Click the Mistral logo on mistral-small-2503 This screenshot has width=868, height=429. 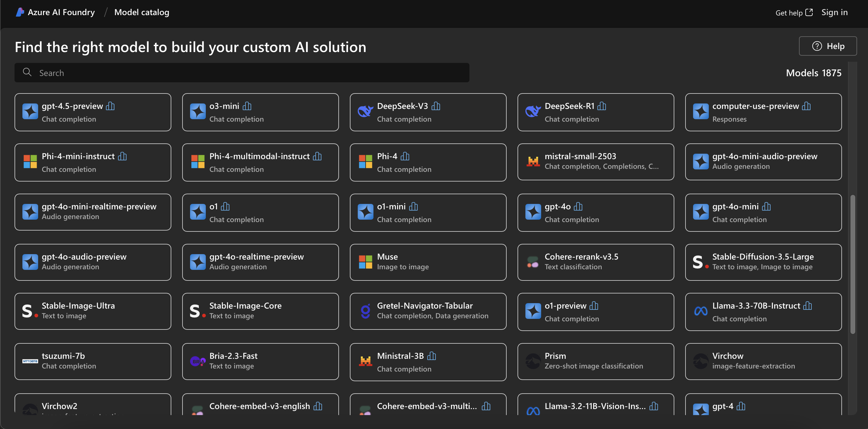(533, 162)
